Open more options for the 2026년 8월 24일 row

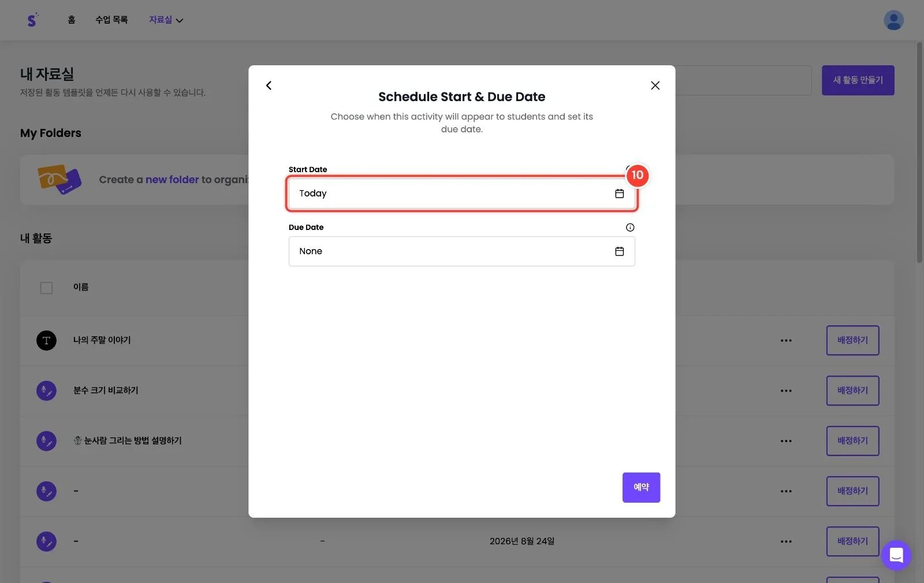pos(786,541)
